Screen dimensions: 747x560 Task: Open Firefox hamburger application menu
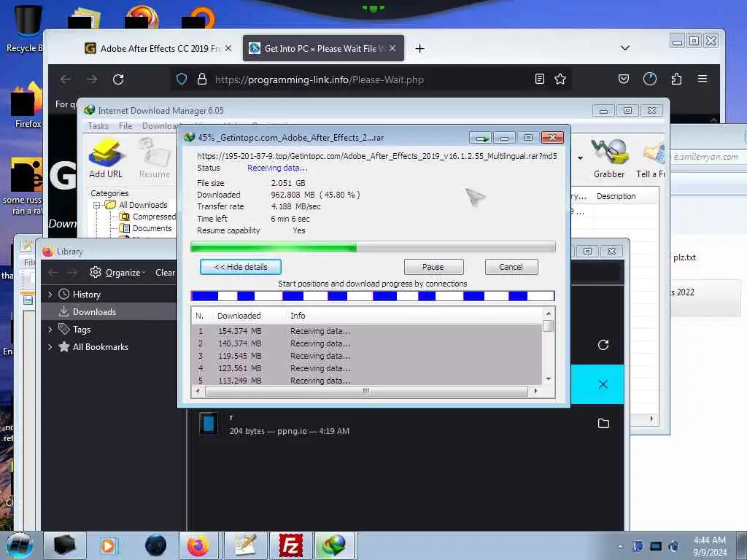(703, 79)
